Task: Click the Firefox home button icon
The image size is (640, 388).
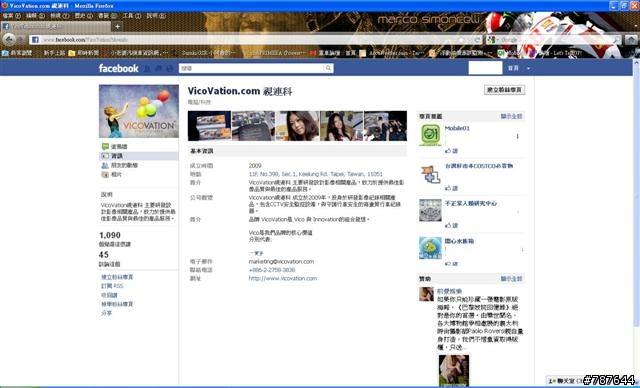Action: click(x=631, y=40)
